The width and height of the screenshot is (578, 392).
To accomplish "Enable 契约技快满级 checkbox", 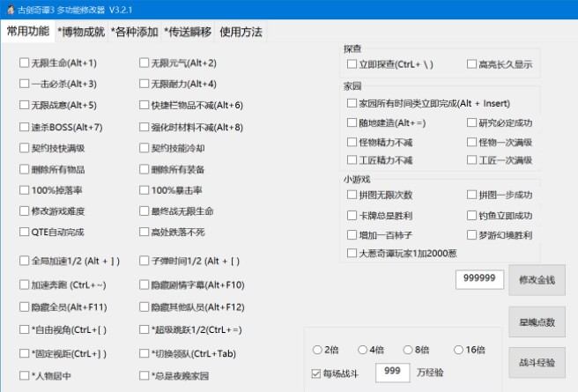I will coord(25,148).
